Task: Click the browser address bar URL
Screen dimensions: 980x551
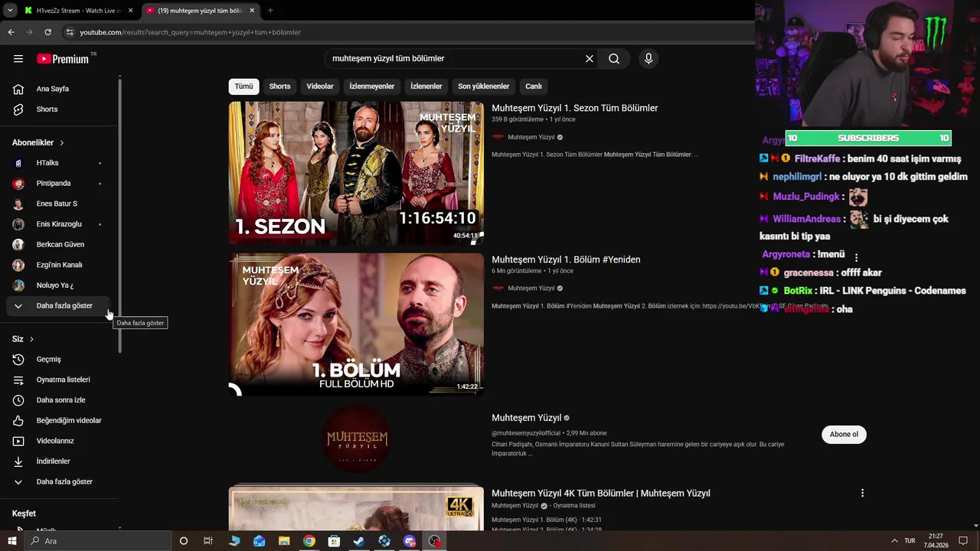Action: pos(190,32)
